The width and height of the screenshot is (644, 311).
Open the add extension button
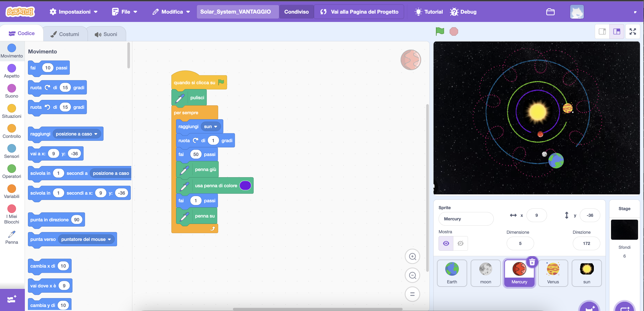pyautogui.click(x=12, y=300)
